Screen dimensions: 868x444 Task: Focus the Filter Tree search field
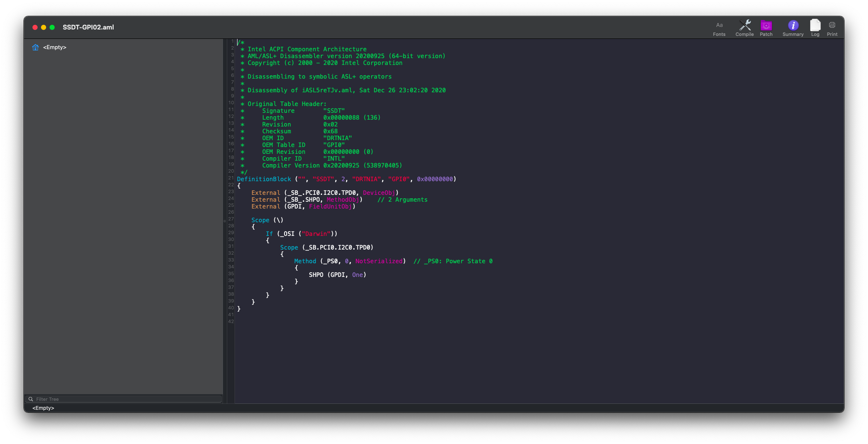[124, 399]
